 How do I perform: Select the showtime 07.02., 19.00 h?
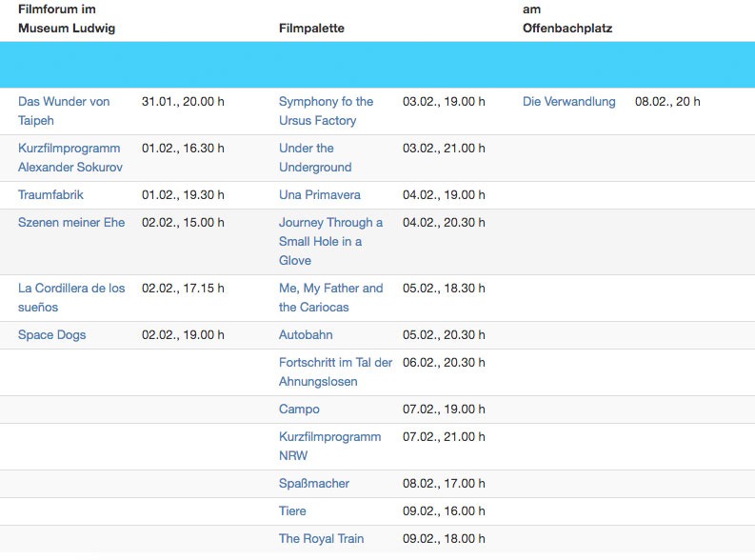(444, 410)
